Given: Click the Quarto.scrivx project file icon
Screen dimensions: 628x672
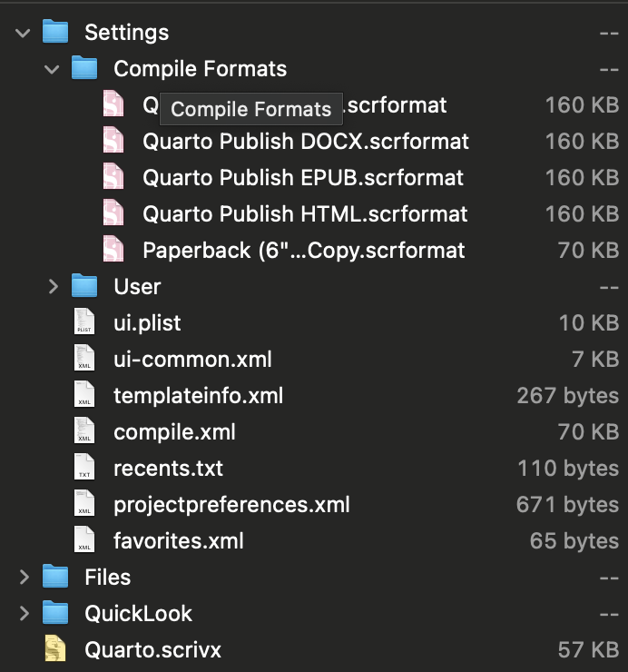Looking at the screenshot, I should pyautogui.click(x=55, y=649).
